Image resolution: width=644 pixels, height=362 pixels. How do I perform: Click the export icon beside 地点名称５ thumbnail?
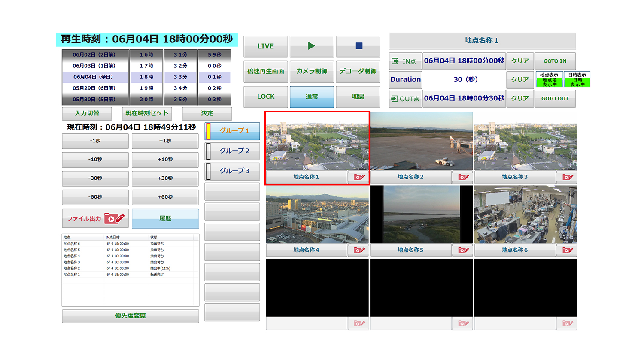pyautogui.click(x=463, y=250)
